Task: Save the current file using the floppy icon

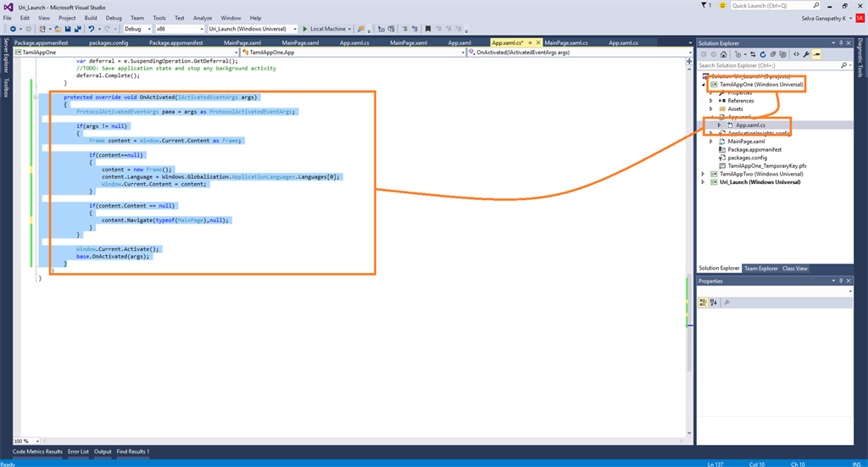Action: pyautogui.click(x=68, y=29)
